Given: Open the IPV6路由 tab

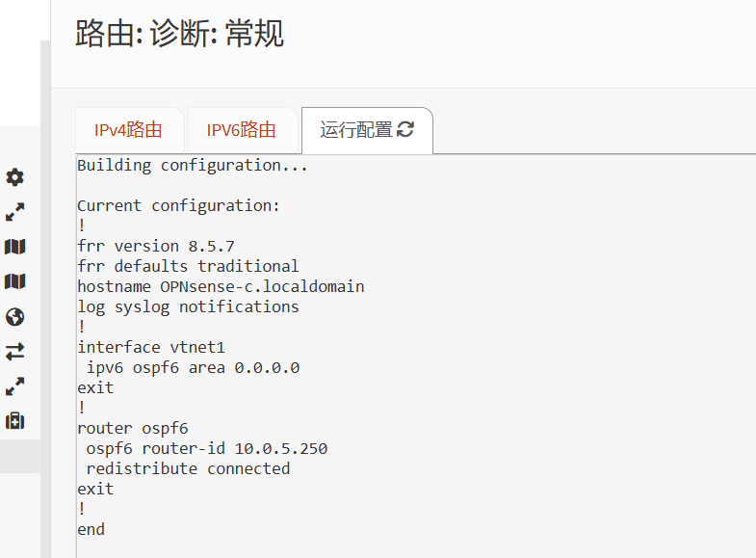Looking at the screenshot, I should (241, 130).
